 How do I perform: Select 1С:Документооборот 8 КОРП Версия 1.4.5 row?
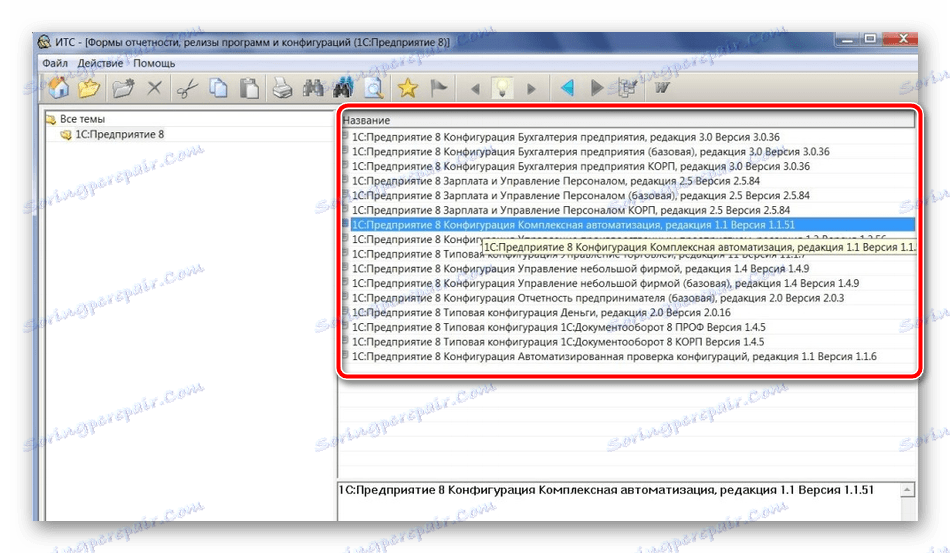tap(628, 342)
